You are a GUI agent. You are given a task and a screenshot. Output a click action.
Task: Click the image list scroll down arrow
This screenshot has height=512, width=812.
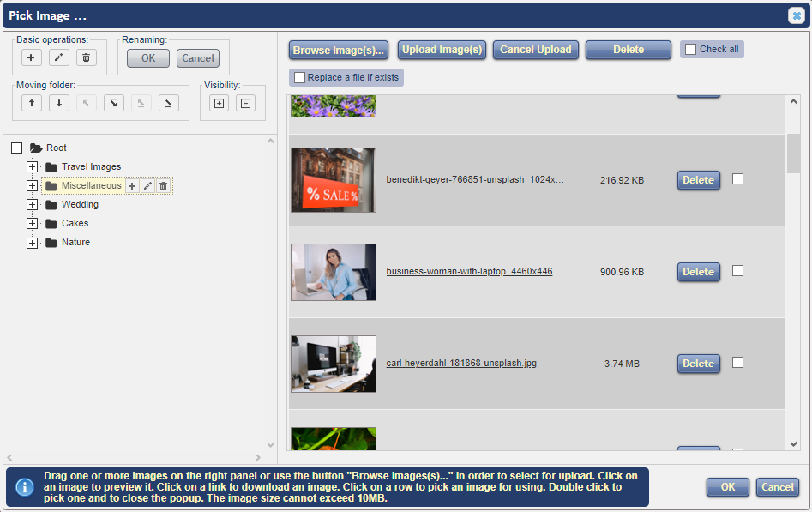(x=793, y=443)
